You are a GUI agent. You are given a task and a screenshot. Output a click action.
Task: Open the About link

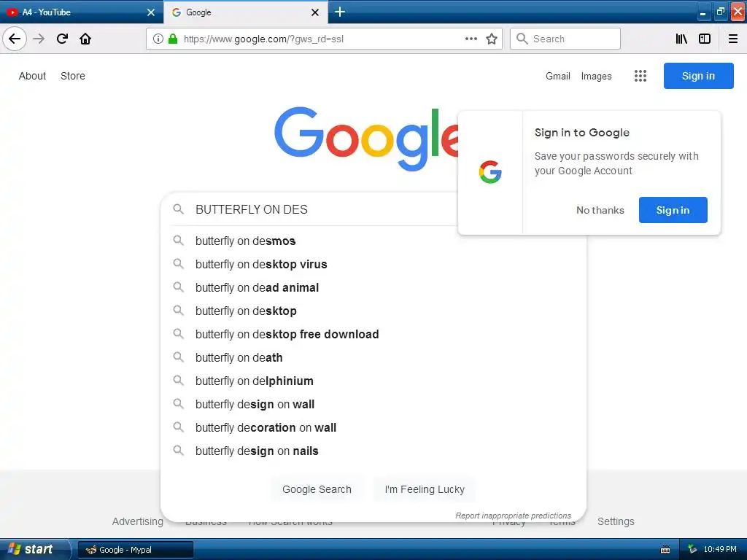coord(32,76)
